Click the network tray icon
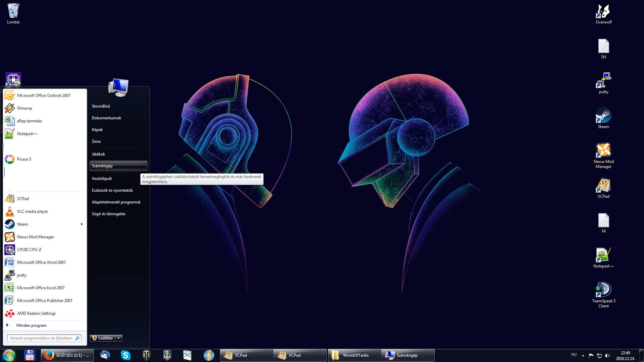This screenshot has height=362, width=644. click(599, 355)
